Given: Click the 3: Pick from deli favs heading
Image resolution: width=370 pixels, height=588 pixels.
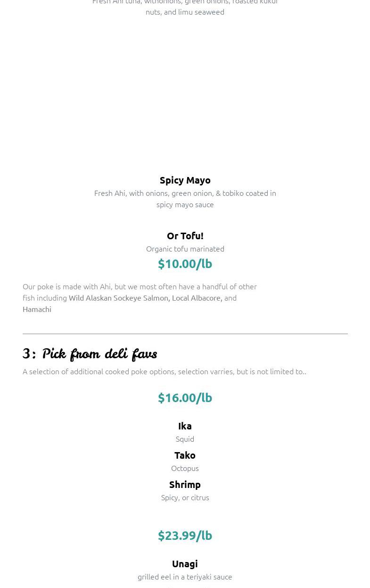Looking at the screenshot, I should click(90, 353).
